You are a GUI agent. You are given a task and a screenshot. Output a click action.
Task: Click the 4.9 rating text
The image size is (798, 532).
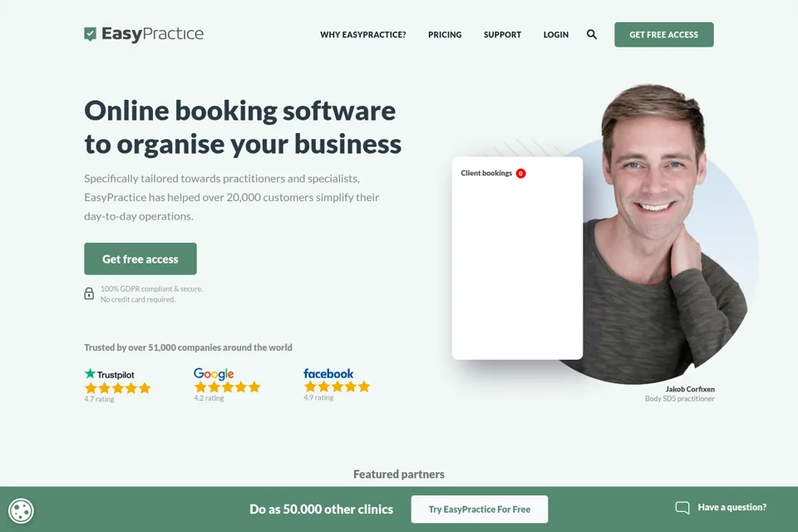318,397
